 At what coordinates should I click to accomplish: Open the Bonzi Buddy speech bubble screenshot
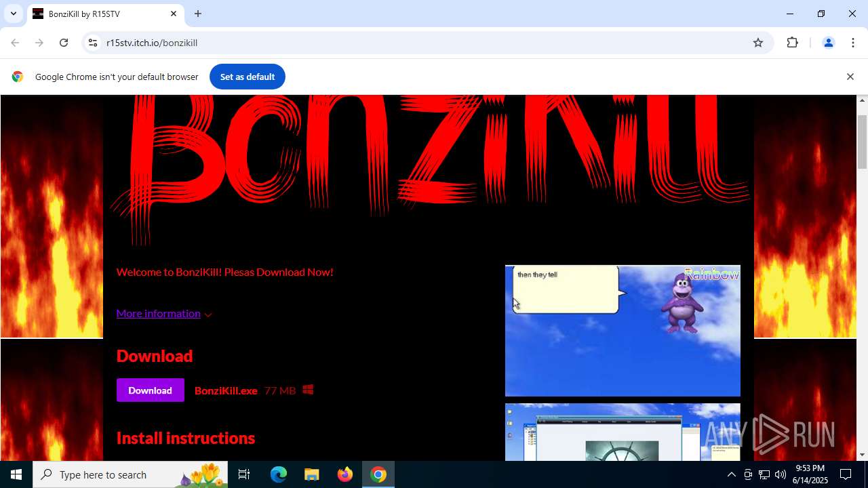click(623, 330)
